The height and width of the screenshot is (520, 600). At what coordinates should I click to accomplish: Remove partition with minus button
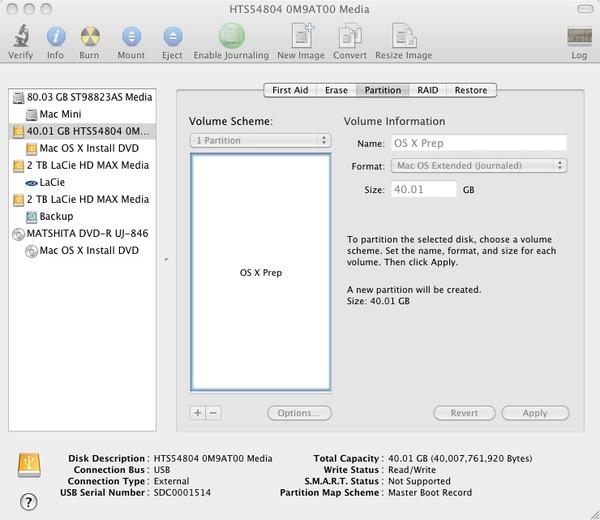[x=214, y=413]
